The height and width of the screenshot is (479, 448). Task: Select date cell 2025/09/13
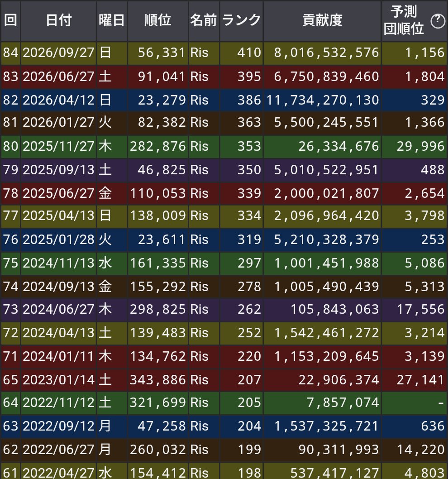pos(58,170)
